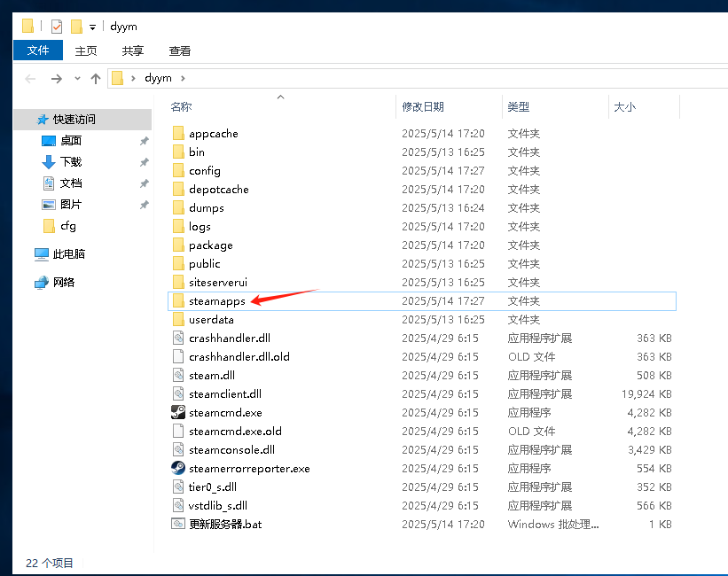This screenshot has width=728, height=576.
Task: Click the crashhandler.dll file icon
Action: (178, 338)
